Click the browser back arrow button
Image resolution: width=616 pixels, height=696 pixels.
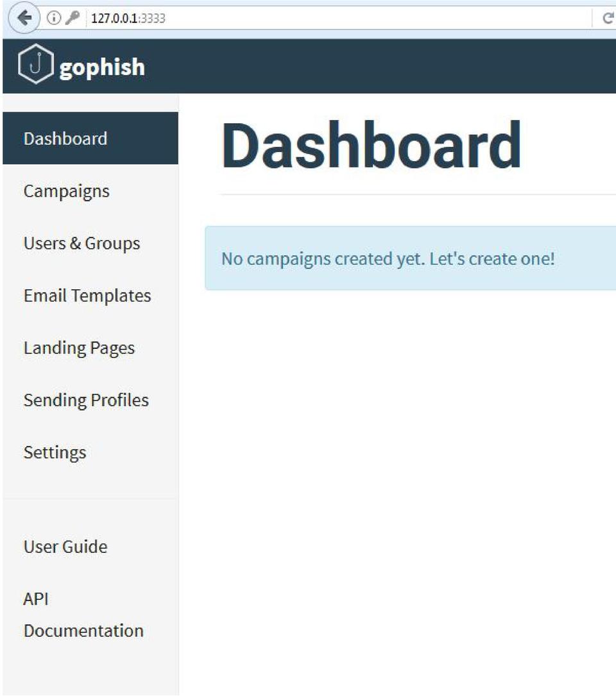pos(24,18)
